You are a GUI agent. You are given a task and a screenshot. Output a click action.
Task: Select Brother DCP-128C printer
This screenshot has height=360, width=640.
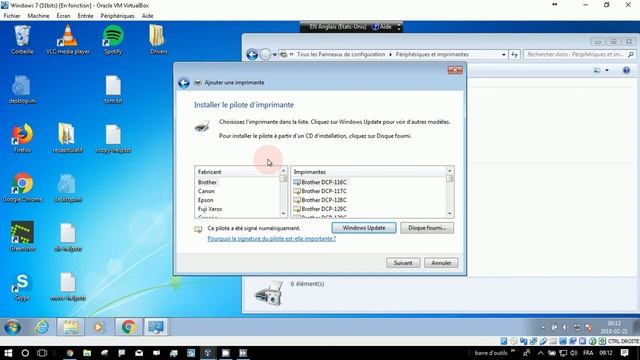pos(320,200)
